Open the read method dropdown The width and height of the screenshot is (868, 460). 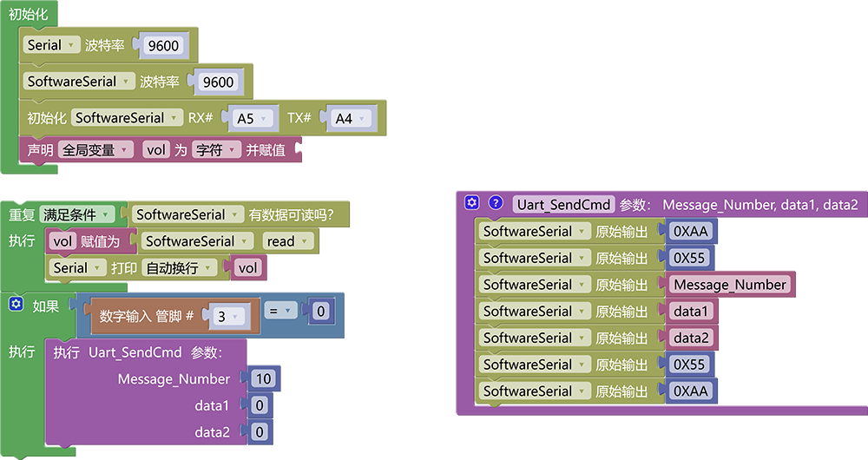tap(288, 241)
